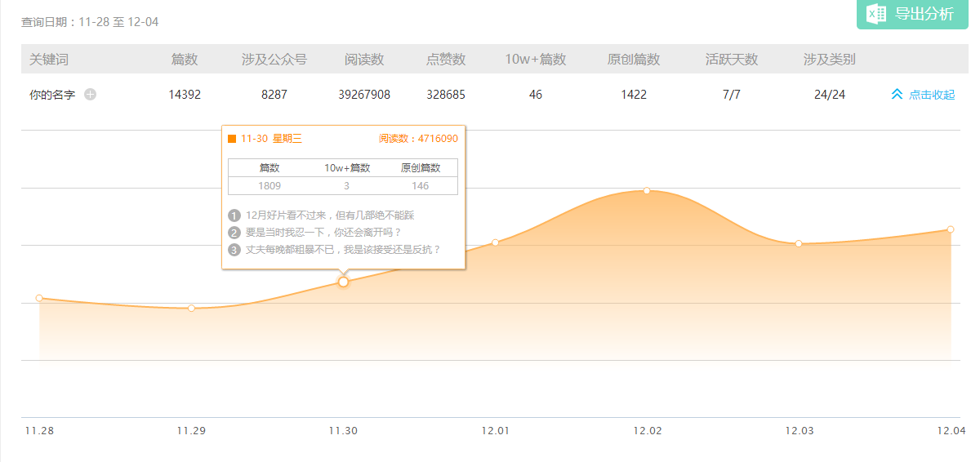Select the 11.28 data point on chart
This screenshot has height=462, width=980.
click(39, 299)
